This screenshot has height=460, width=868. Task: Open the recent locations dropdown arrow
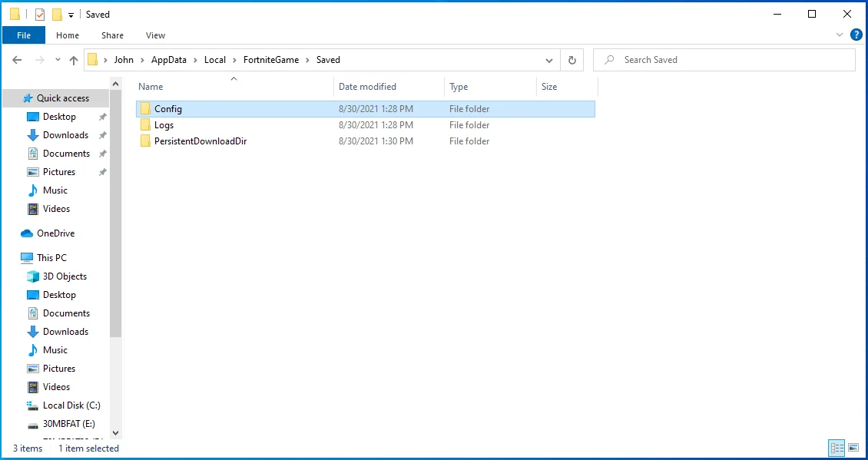point(58,60)
